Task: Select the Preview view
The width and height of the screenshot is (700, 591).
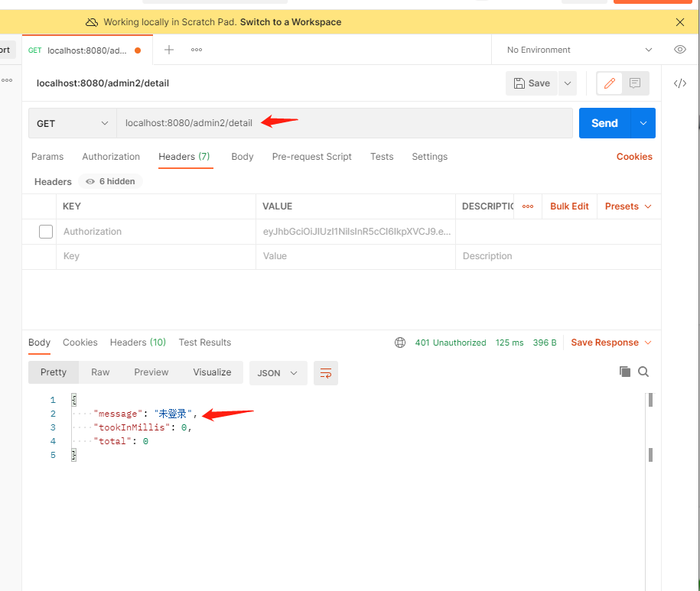Action: (151, 372)
